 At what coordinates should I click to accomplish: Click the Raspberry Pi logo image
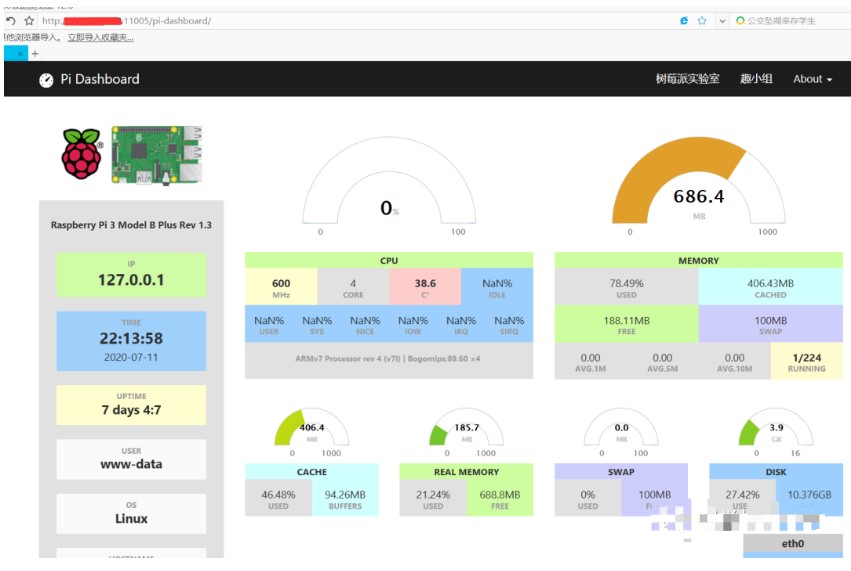coord(82,154)
